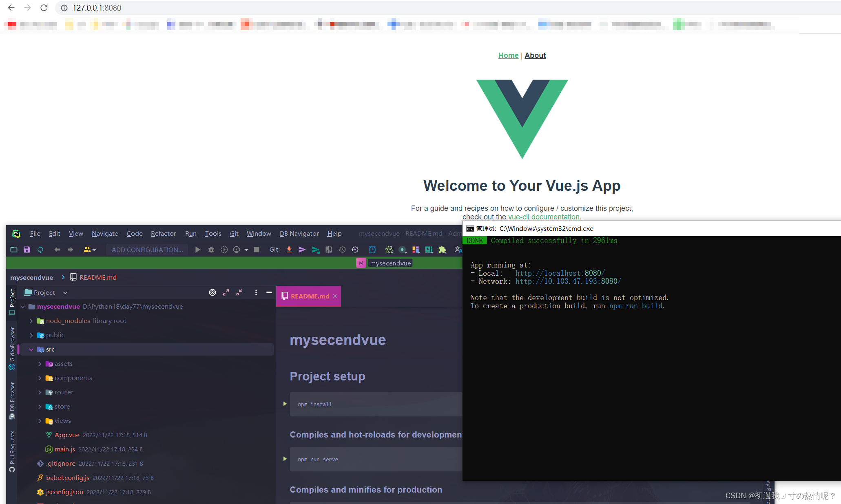Open the File menu

click(35, 233)
